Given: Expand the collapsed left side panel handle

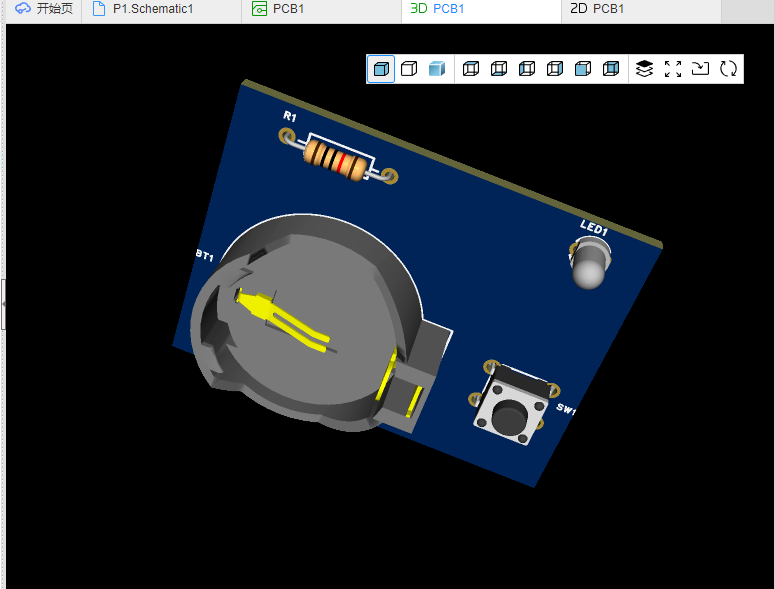Looking at the screenshot, I should (3, 304).
